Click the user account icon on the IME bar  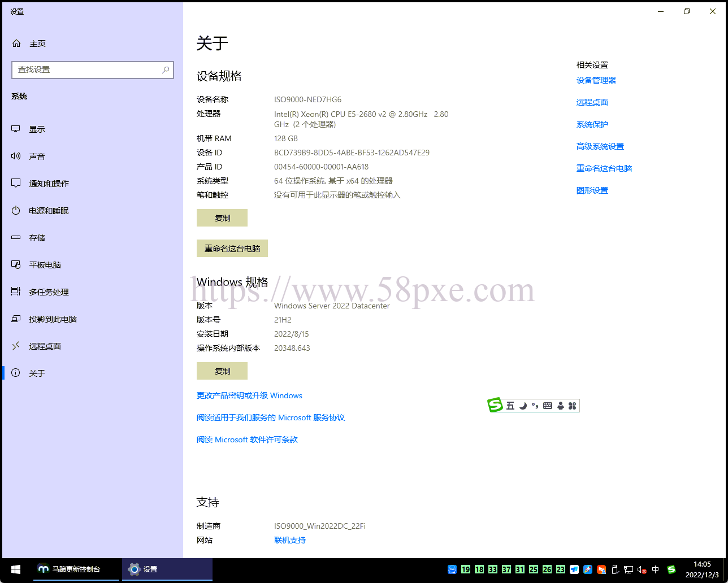coord(560,406)
